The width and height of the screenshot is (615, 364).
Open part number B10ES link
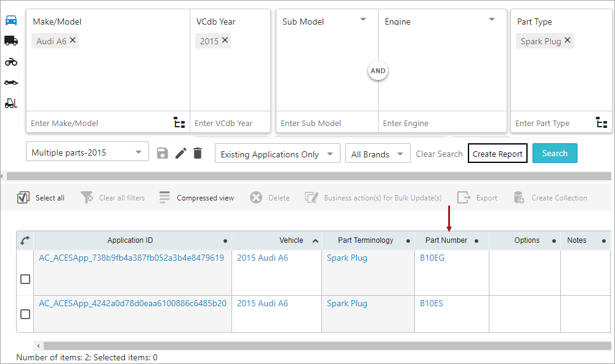[x=432, y=303]
